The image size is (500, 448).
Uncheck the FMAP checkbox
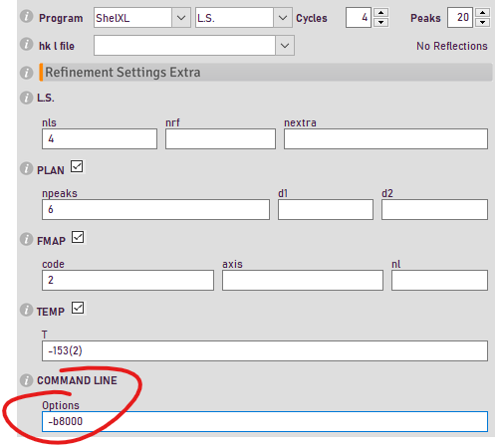pos(78,237)
